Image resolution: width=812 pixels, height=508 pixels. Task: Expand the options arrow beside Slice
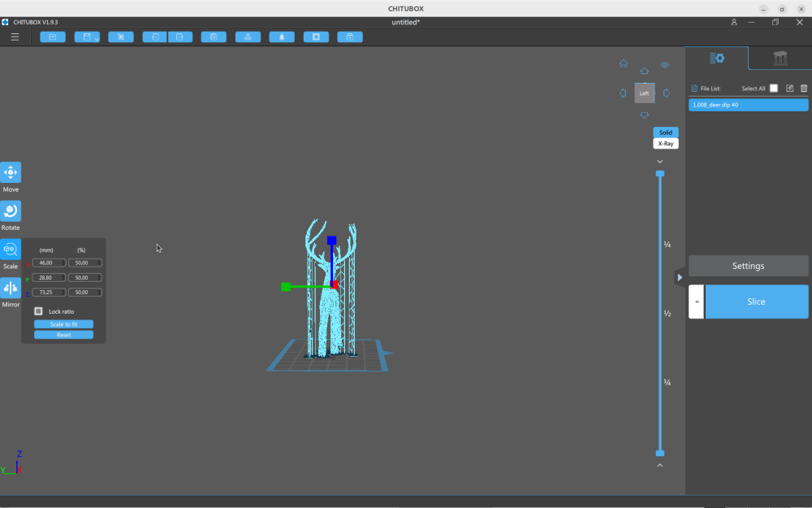point(697,302)
